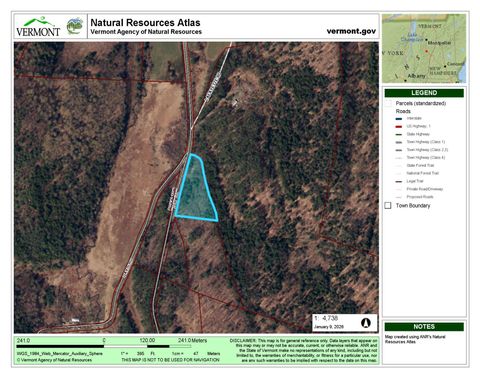The image size is (480, 378).
Task: Click the Parcels (standardized) legend symbol
Action: [x=388, y=103]
